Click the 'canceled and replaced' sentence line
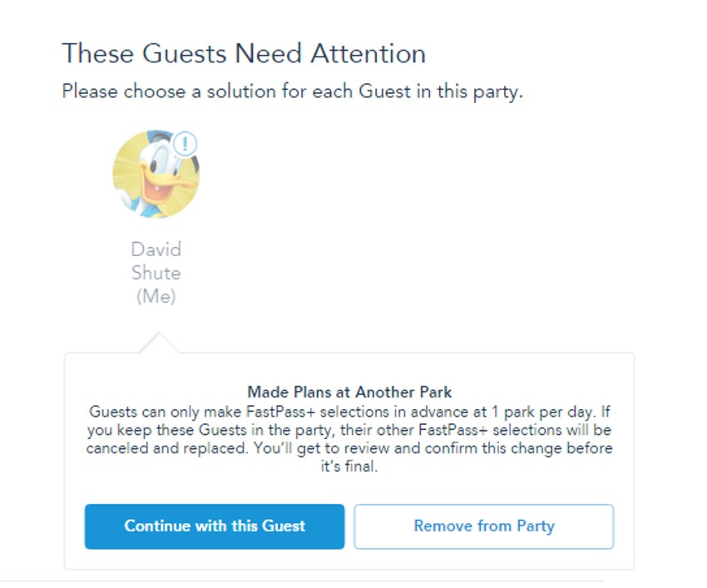Image resolution: width=707 pixels, height=588 pixels. tap(349, 447)
